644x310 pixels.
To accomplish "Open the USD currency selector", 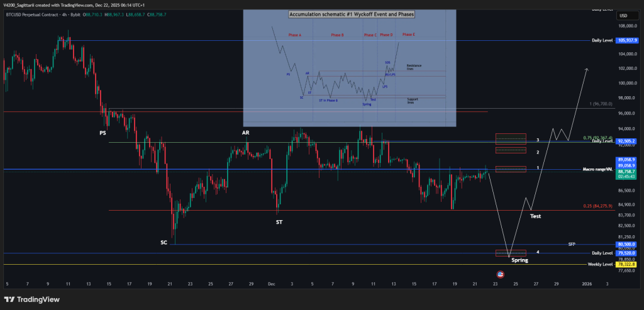I will pos(624,16).
